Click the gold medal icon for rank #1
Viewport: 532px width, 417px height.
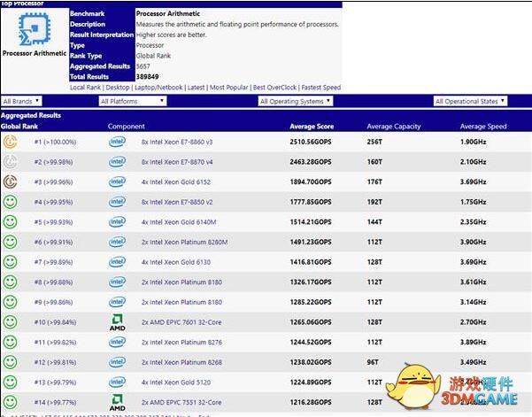(x=10, y=142)
